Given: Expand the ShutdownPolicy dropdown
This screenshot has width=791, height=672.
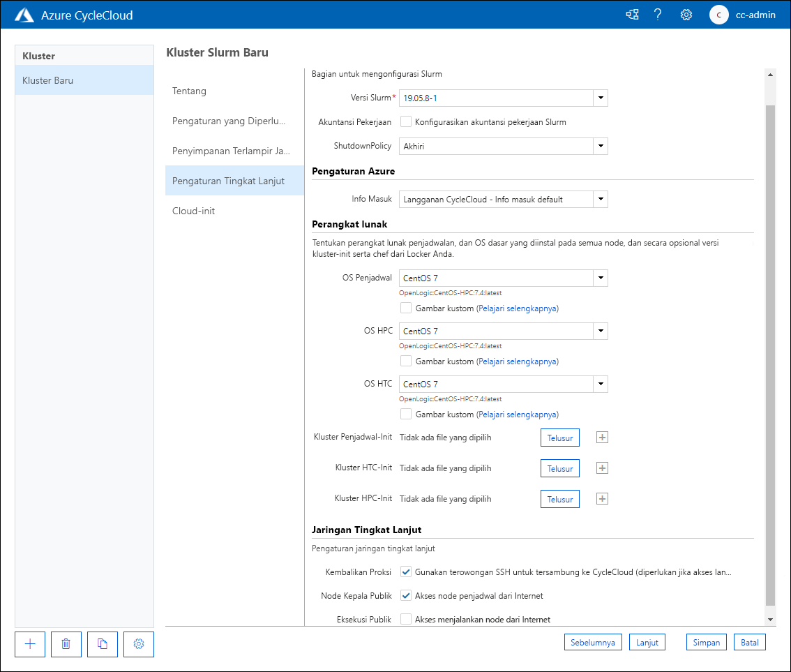Looking at the screenshot, I should click(x=599, y=146).
